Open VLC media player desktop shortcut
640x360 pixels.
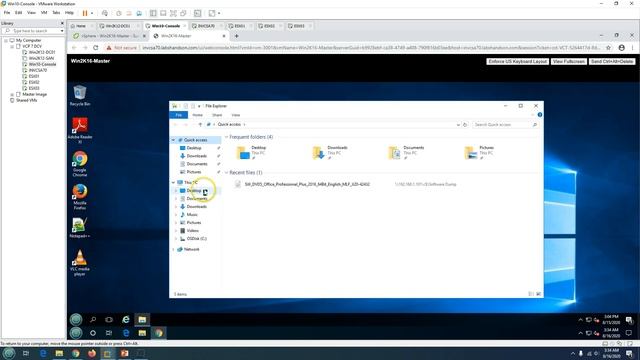click(x=80, y=262)
